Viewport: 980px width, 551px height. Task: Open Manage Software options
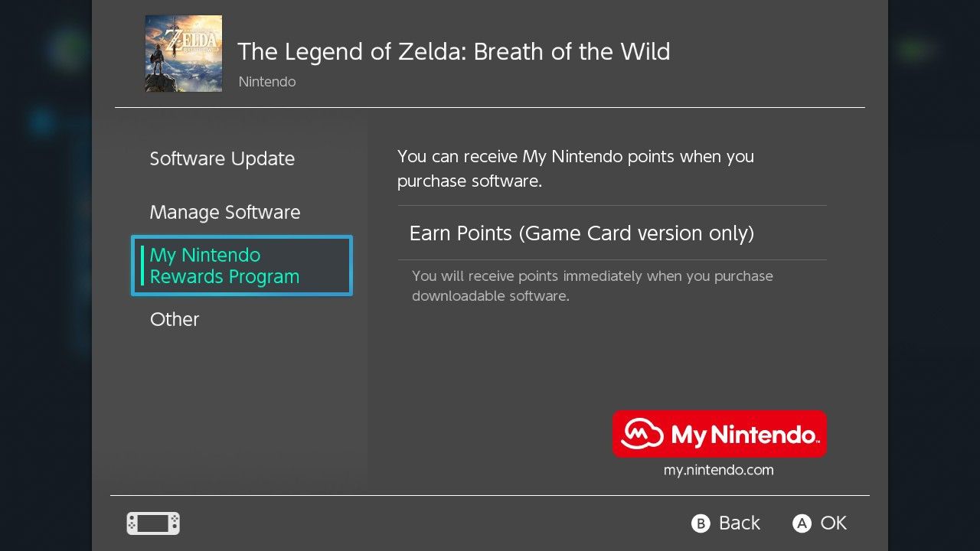pyautogui.click(x=224, y=212)
